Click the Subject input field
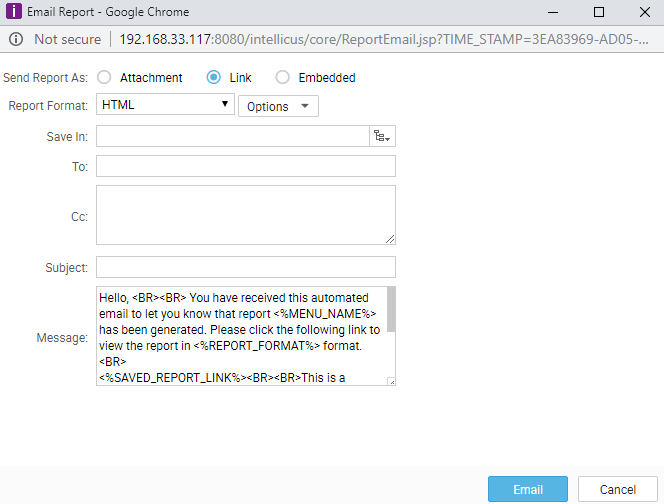Image resolution: width=664 pixels, height=504 pixels. click(x=246, y=267)
